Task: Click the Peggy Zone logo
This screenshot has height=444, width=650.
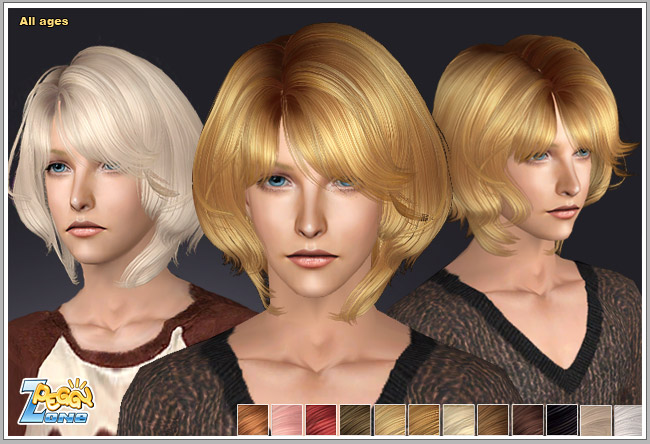Action: click(x=56, y=401)
